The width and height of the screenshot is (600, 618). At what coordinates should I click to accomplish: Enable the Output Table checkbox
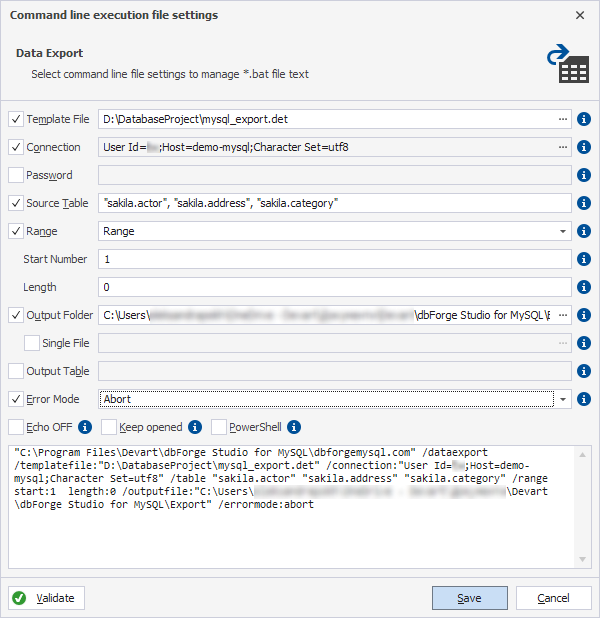pos(16,371)
